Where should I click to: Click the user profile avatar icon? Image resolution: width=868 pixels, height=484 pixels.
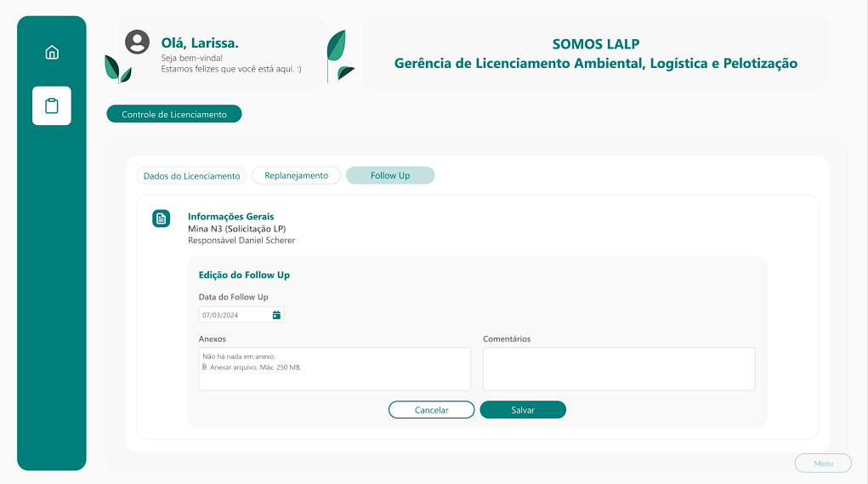coord(137,42)
